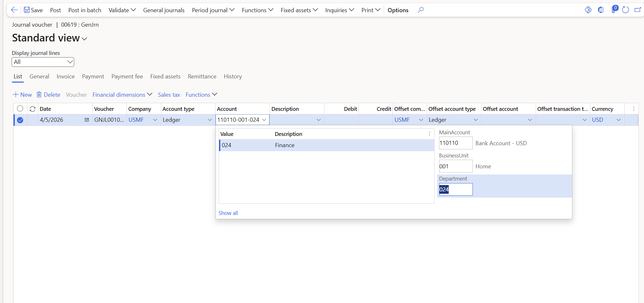Click the Power Apps diamond icon
The width and height of the screenshot is (644, 303).
tap(588, 10)
